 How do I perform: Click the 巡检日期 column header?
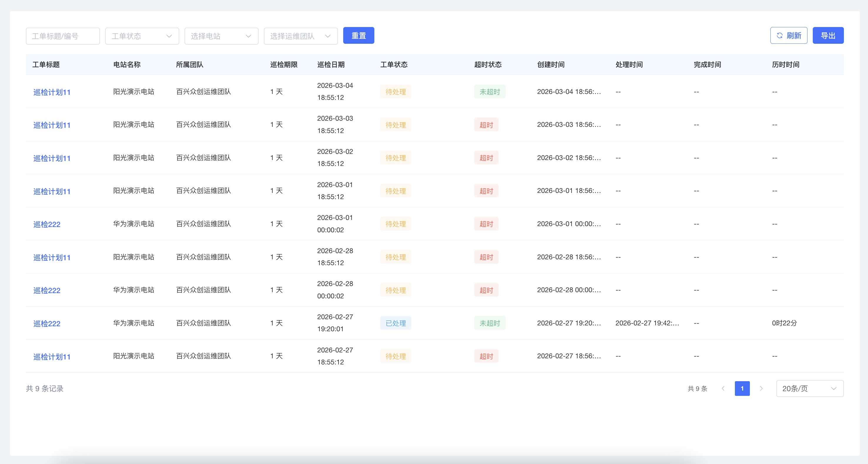click(331, 65)
